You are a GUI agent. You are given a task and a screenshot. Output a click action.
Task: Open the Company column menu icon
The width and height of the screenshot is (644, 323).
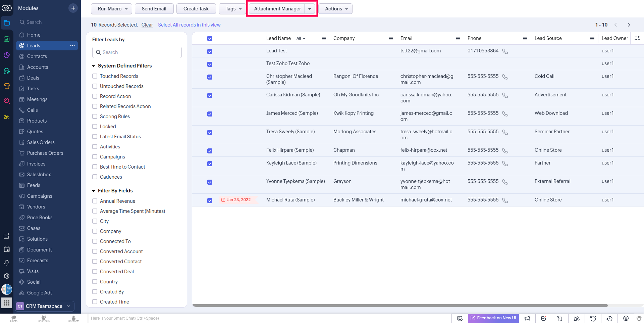pos(391,39)
